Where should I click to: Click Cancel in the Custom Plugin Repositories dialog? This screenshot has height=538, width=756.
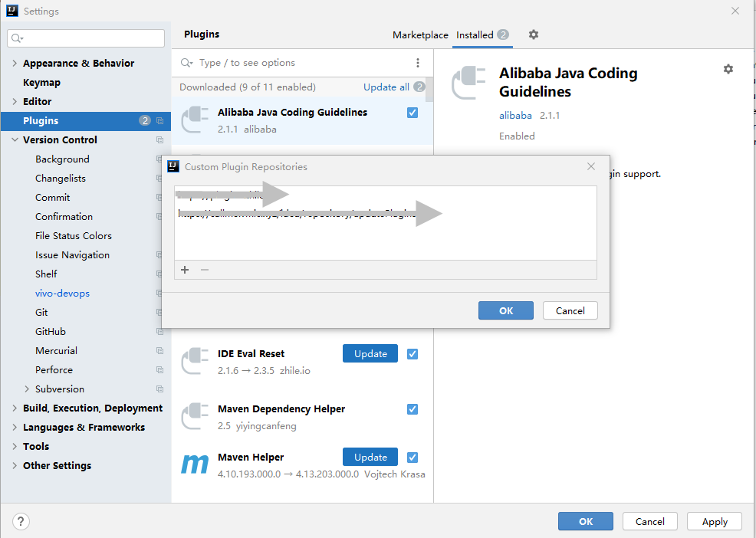[570, 310]
